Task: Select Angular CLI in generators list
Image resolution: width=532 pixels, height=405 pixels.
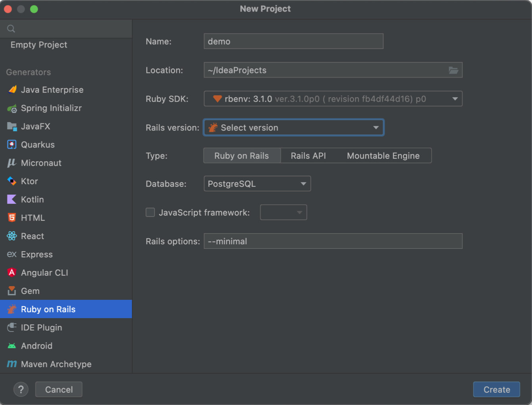Action: [66, 272]
